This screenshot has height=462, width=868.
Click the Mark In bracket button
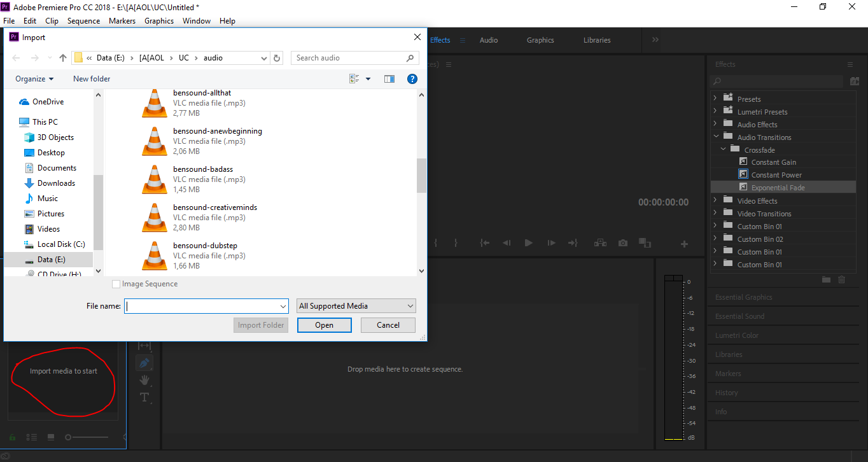(x=436, y=243)
